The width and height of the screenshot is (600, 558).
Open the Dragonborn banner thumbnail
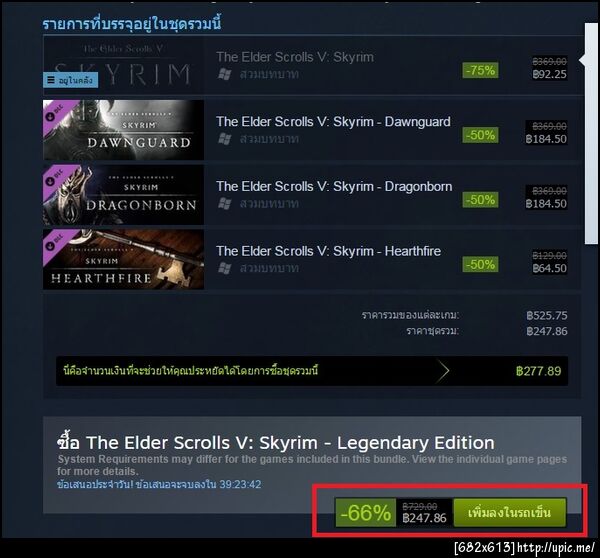(x=123, y=195)
